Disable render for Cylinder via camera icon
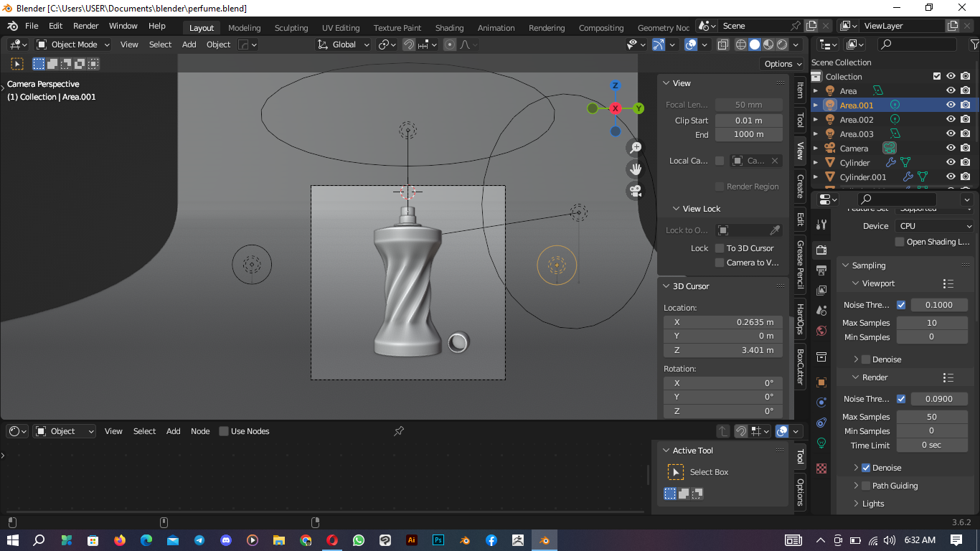980x551 pixels. 966,162
